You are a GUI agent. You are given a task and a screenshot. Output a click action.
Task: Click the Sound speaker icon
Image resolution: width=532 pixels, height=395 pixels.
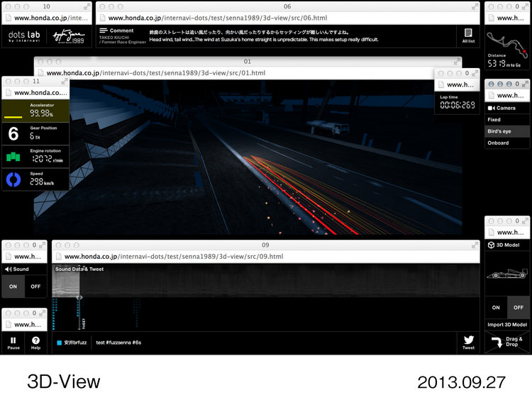(9, 269)
